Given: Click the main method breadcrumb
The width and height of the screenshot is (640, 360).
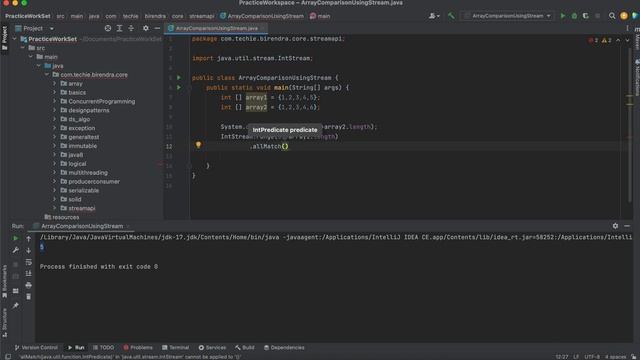Looking at the screenshot, I should pyautogui.click(x=320, y=16).
